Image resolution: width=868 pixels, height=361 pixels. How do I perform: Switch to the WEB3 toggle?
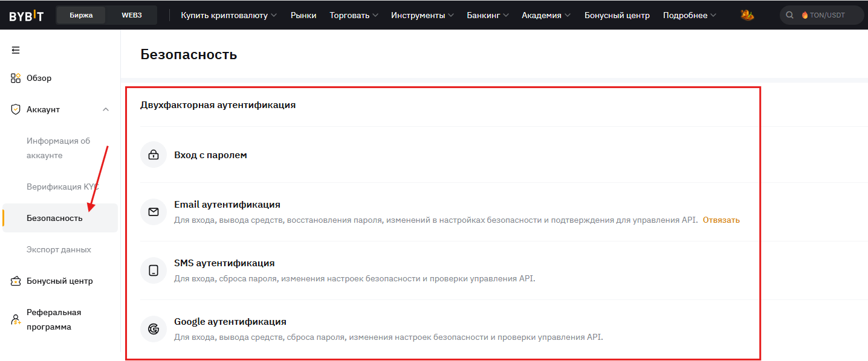pyautogui.click(x=131, y=15)
